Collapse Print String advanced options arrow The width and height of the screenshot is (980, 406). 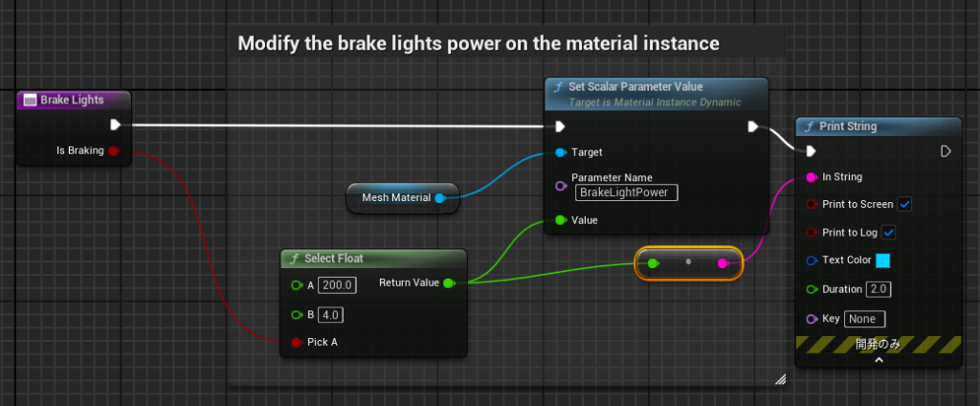878,360
